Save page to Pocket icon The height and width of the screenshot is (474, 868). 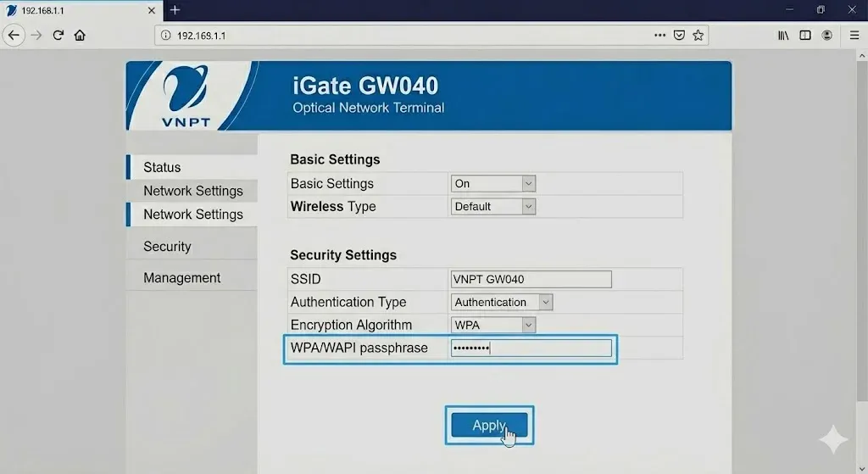coord(679,36)
